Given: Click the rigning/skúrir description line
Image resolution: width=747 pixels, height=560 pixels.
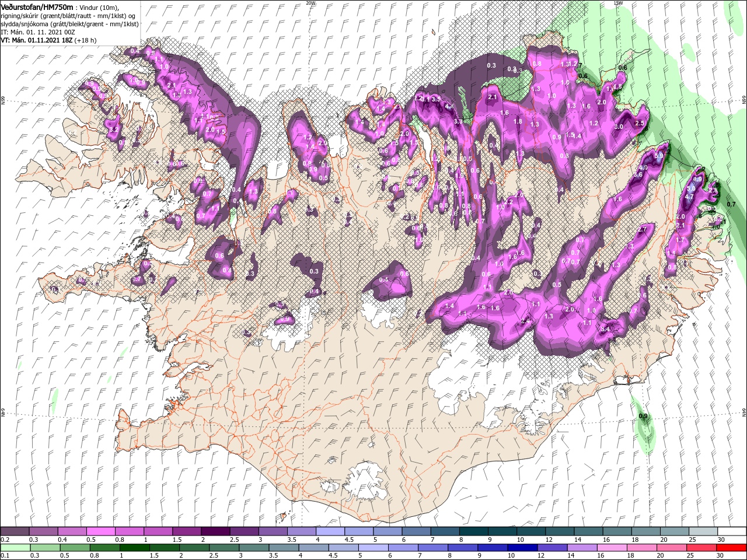Looking at the screenshot, I should click(x=68, y=15).
